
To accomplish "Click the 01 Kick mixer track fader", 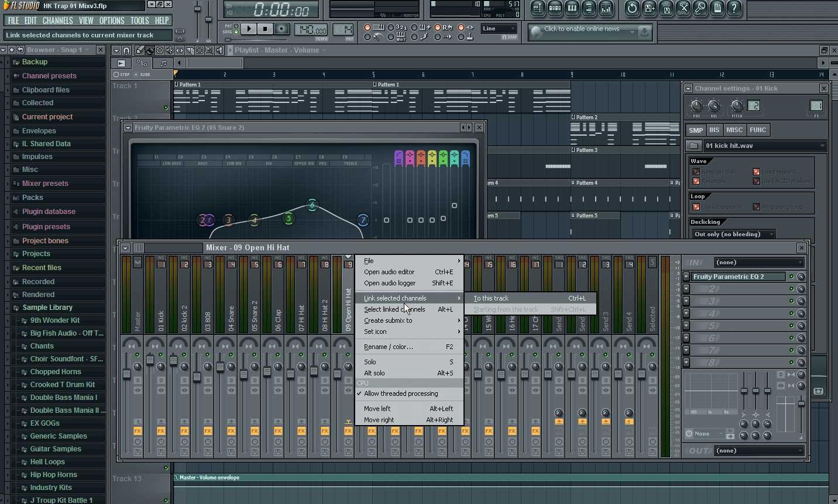I will tap(150, 361).
